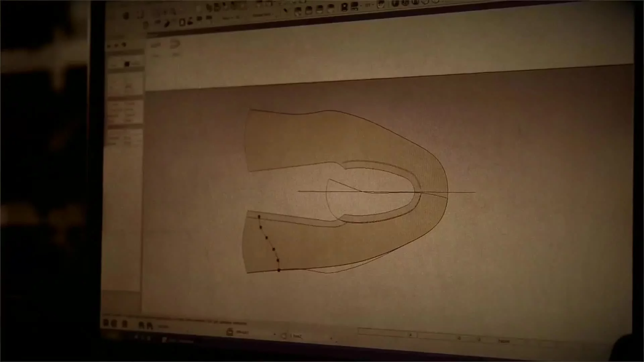Click the last of four shoe-view toolbar icons
The image size is (644, 362).
[331, 9]
